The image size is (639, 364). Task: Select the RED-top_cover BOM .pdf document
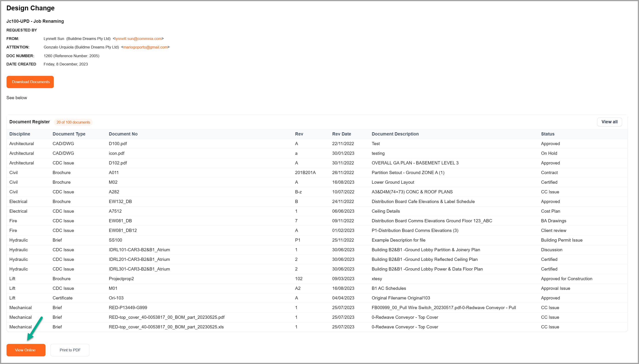point(167,317)
